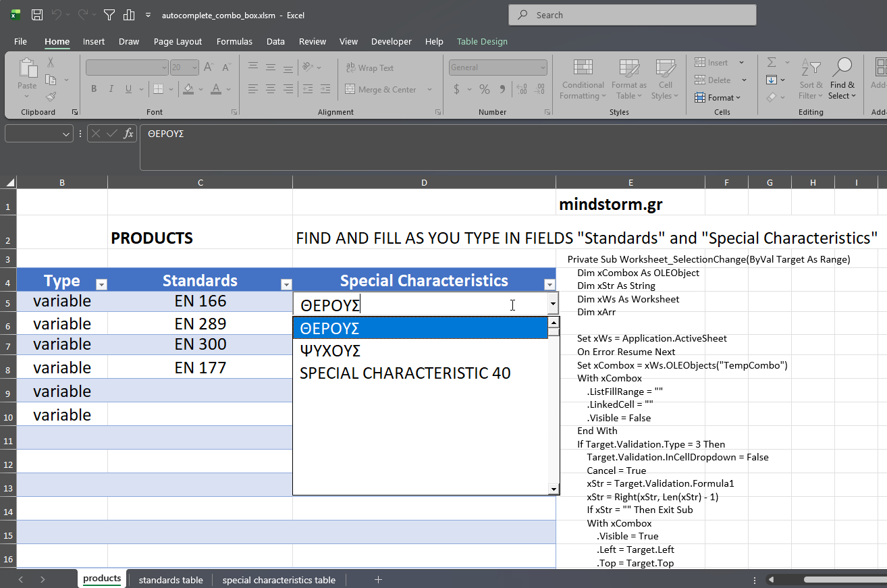
Task: Click the Format Painter brush icon
Action: point(51,97)
